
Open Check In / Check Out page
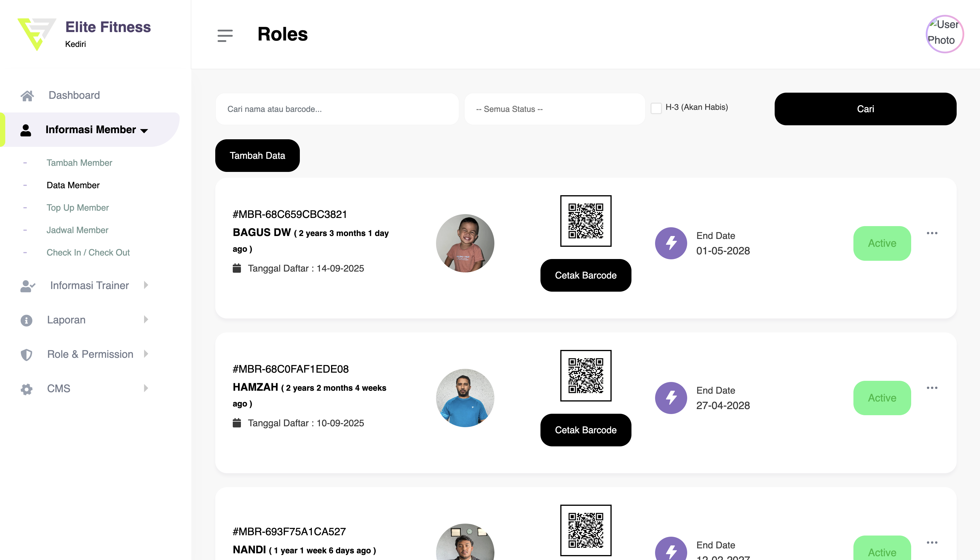[88, 252]
